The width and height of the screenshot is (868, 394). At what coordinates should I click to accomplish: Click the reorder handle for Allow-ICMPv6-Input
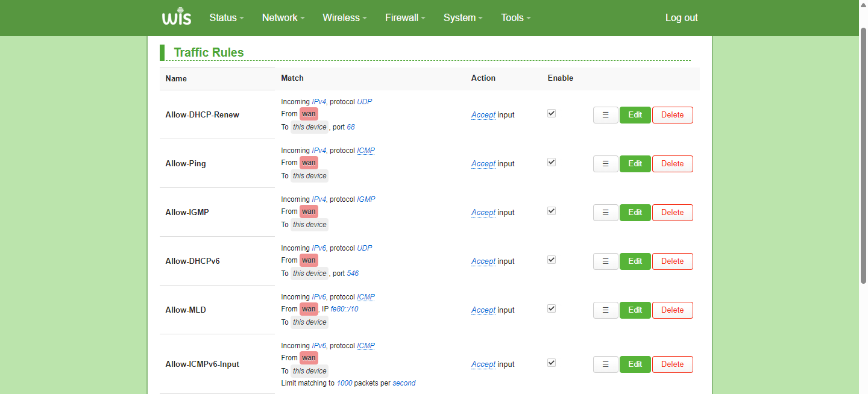[606, 364]
